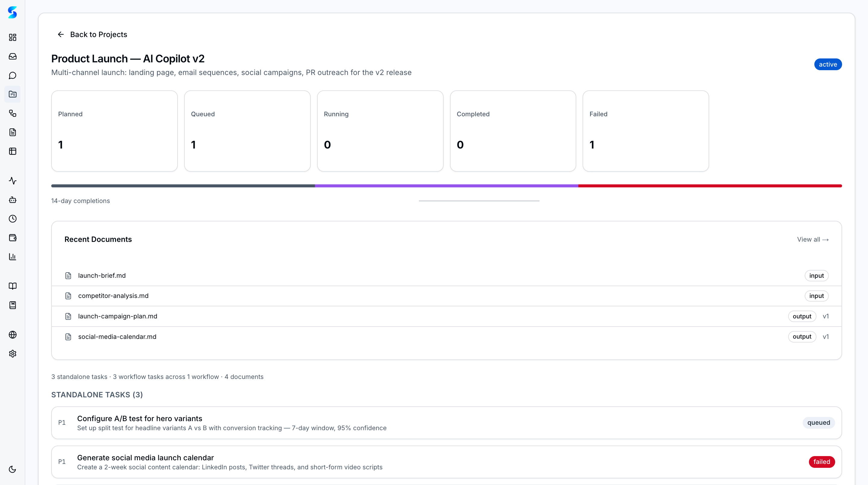Open the bar chart analytics view
The height and width of the screenshot is (485, 868).
[12, 257]
